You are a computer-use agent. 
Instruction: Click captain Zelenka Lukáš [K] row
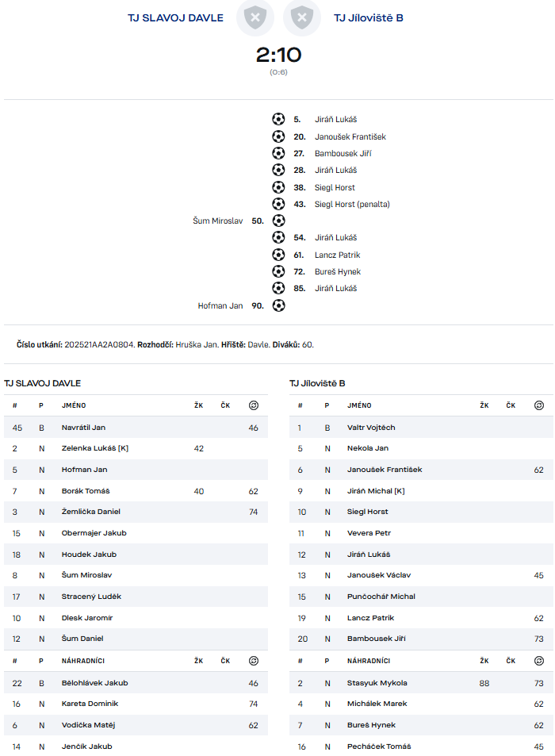[94, 448]
